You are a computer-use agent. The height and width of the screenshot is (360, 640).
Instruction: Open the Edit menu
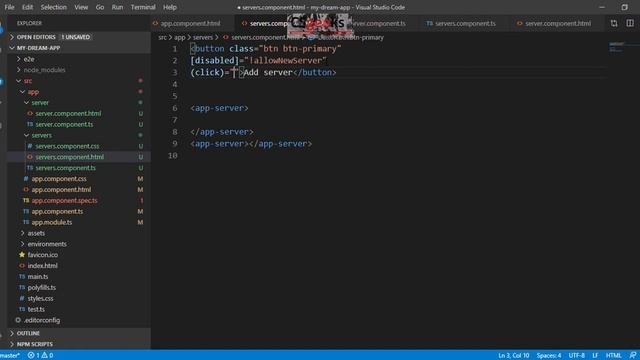[27, 7]
